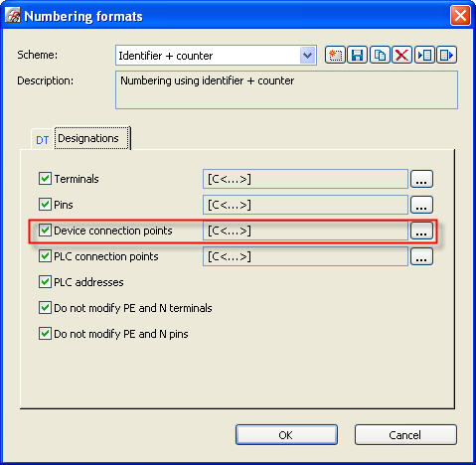Select the Designations tab

pos(92,138)
